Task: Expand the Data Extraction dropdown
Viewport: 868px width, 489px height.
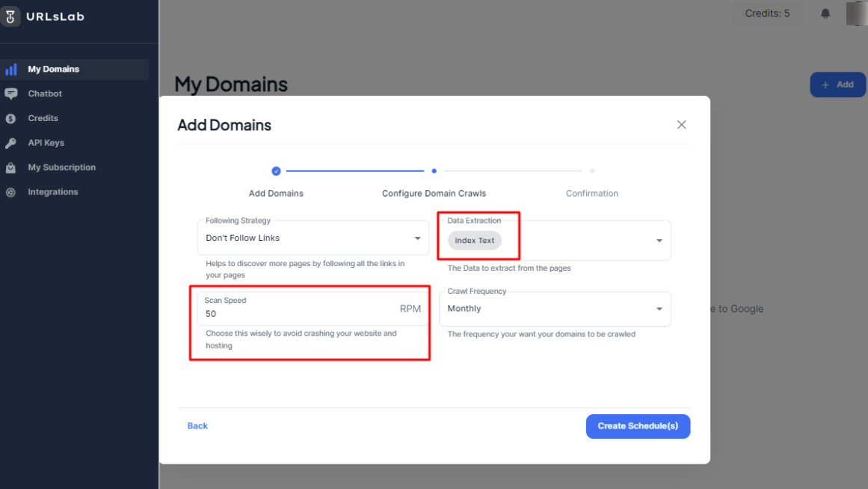Action: click(x=659, y=240)
